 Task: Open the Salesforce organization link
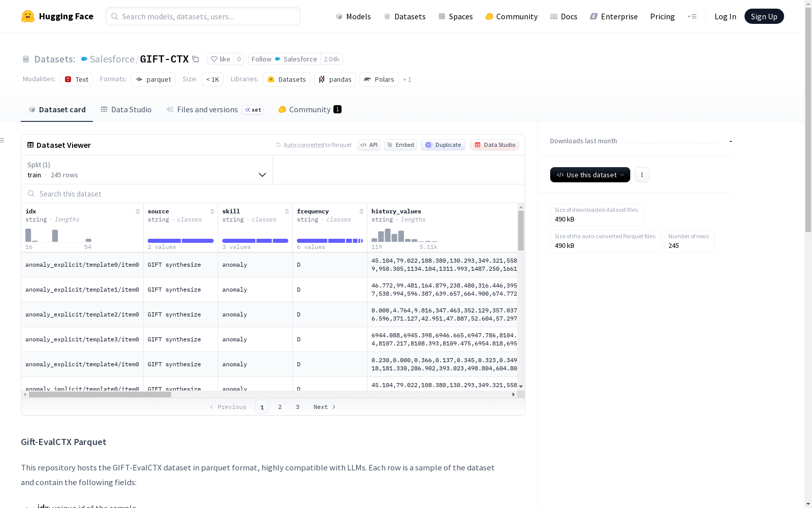click(x=112, y=59)
